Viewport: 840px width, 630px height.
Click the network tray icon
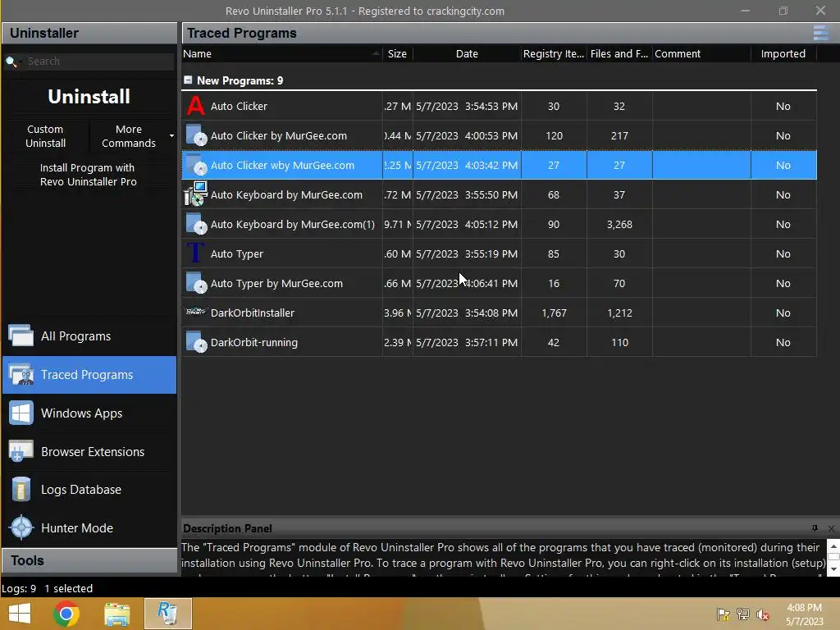pos(743,614)
